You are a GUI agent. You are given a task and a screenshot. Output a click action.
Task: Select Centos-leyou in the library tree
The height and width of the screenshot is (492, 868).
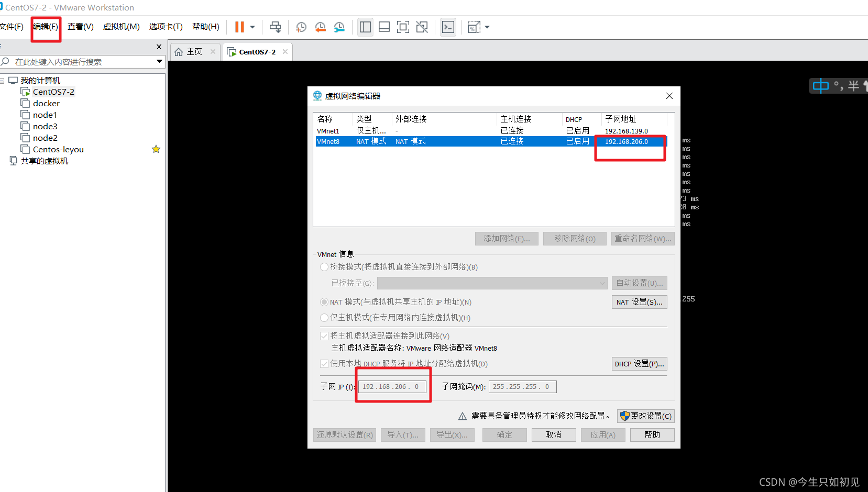[x=58, y=149]
